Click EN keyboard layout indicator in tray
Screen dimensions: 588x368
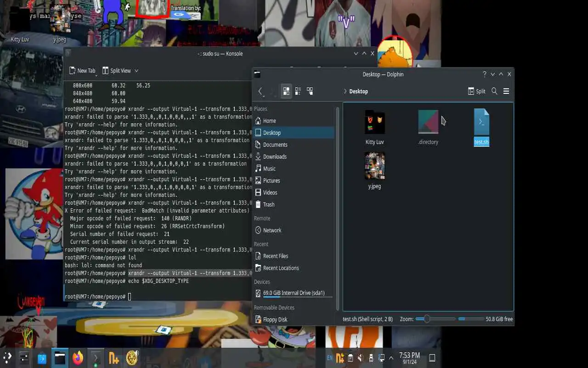(x=330, y=357)
